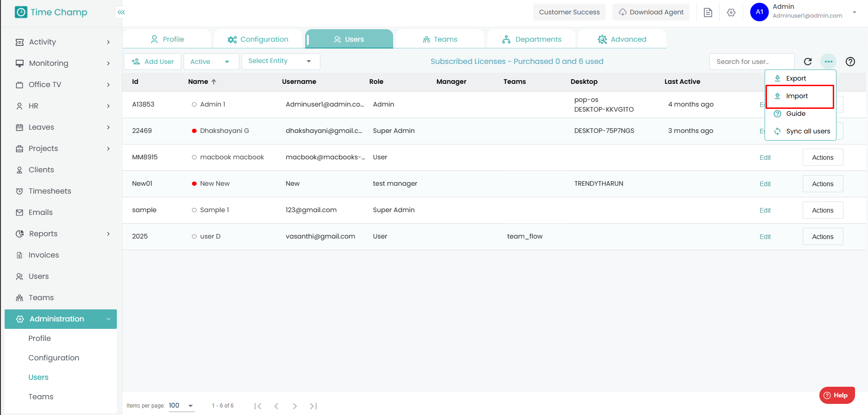Choose Guide from the options menu
Screen dimensions: 868x415
[x=800, y=113]
